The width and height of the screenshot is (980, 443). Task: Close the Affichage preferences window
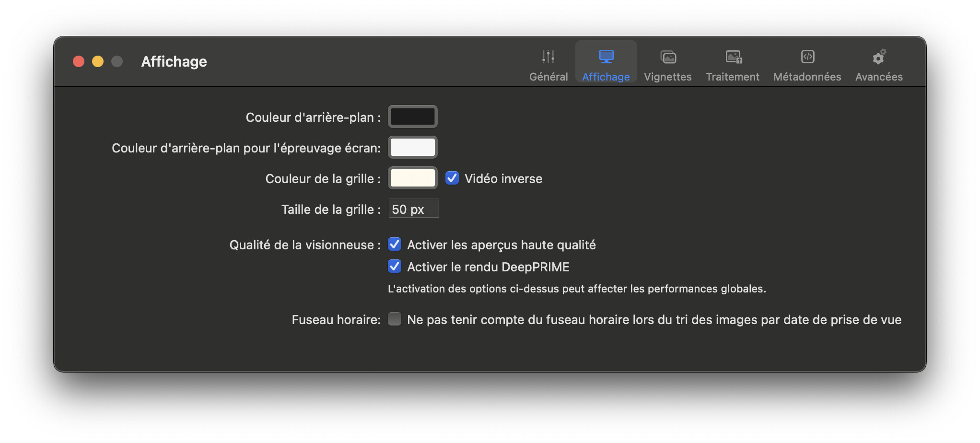(79, 61)
